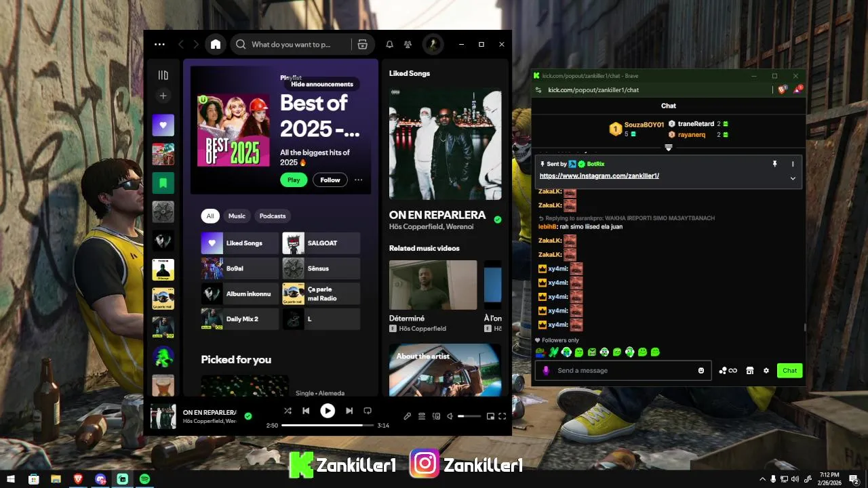
Task: Open Spotify Friend Activity icon
Action: tap(408, 44)
